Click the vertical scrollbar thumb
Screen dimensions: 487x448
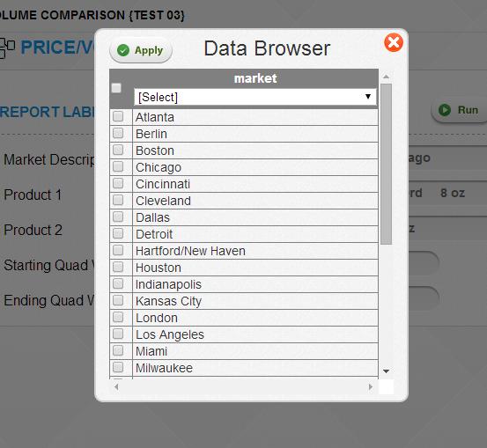click(x=386, y=164)
